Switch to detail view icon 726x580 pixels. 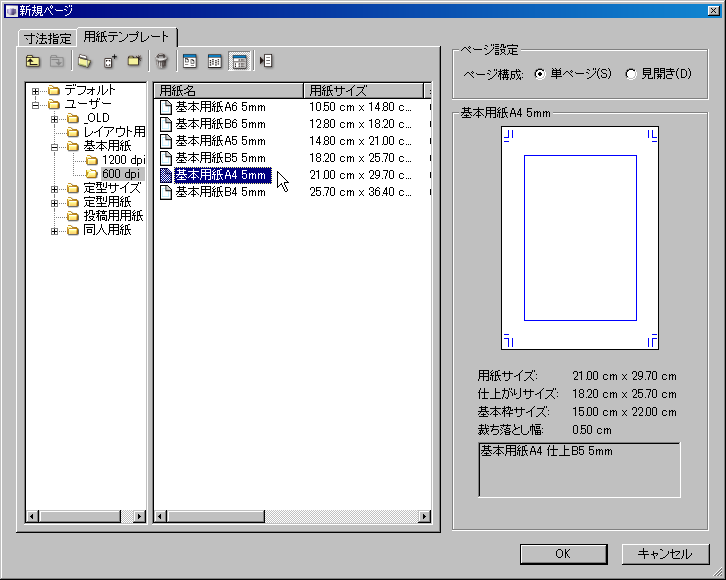(x=239, y=61)
